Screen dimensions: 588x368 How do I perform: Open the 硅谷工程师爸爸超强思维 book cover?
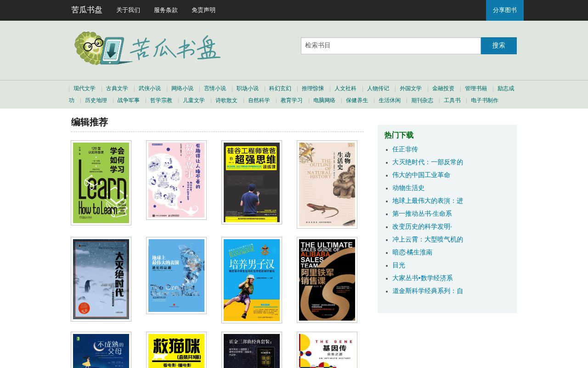point(252,182)
